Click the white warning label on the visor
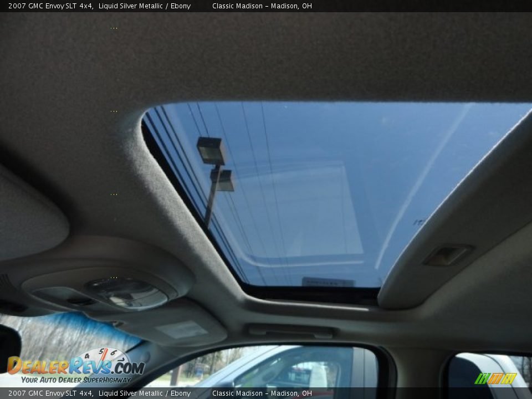Screen dimensions: 532x399 (181, 329)
